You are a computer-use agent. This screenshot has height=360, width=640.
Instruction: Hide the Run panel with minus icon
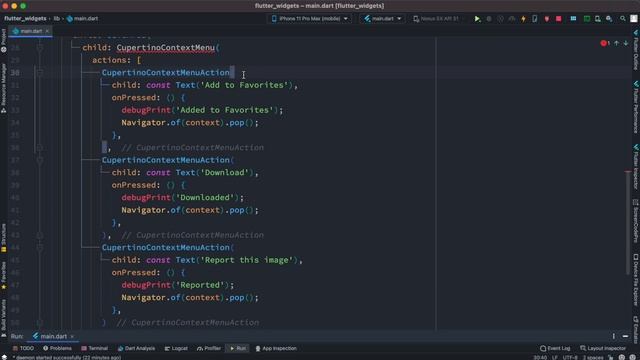625,336
